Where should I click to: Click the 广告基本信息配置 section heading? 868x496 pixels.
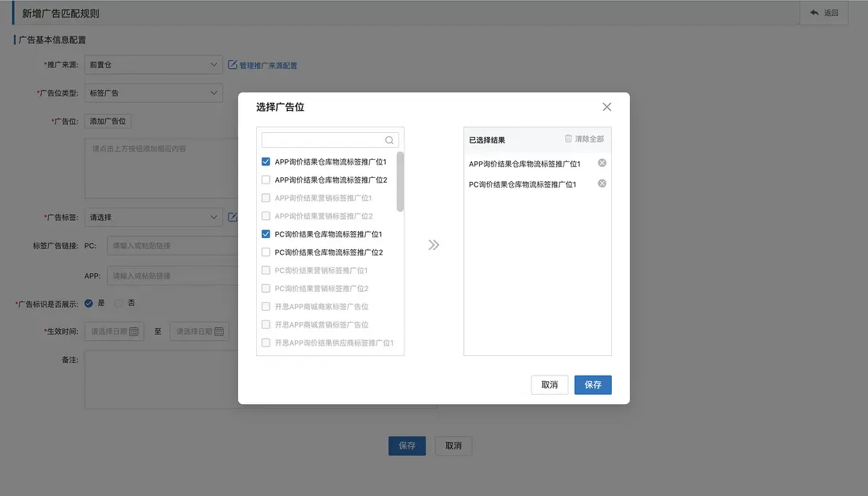tap(53, 40)
